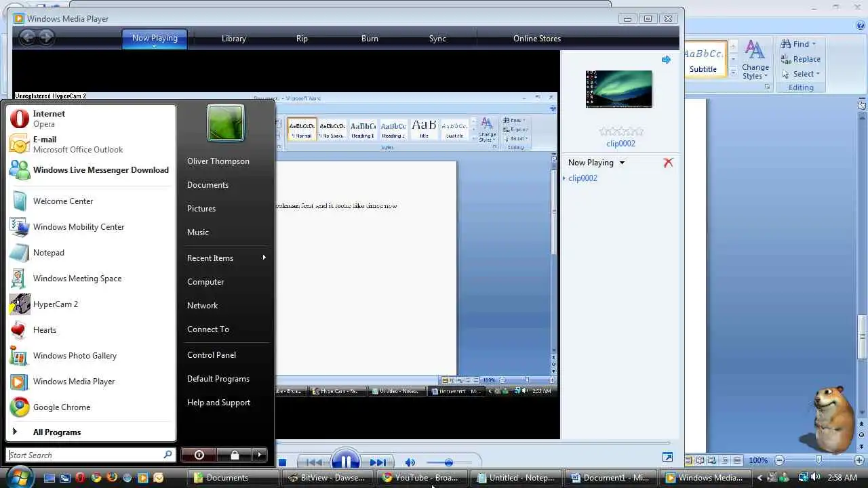
Task: Select clip0002 thumbnail in Media Player
Action: coord(619,89)
